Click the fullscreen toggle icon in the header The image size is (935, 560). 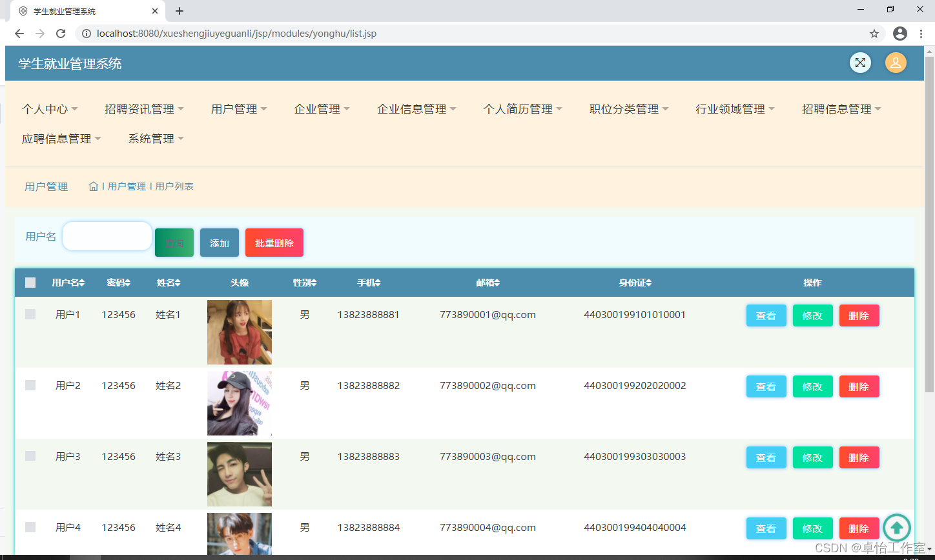[860, 63]
